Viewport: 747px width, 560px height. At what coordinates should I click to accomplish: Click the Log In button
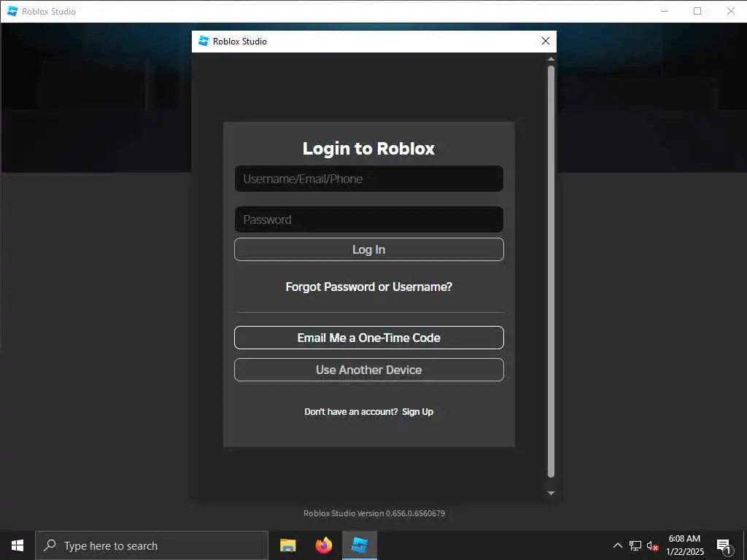(368, 249)
